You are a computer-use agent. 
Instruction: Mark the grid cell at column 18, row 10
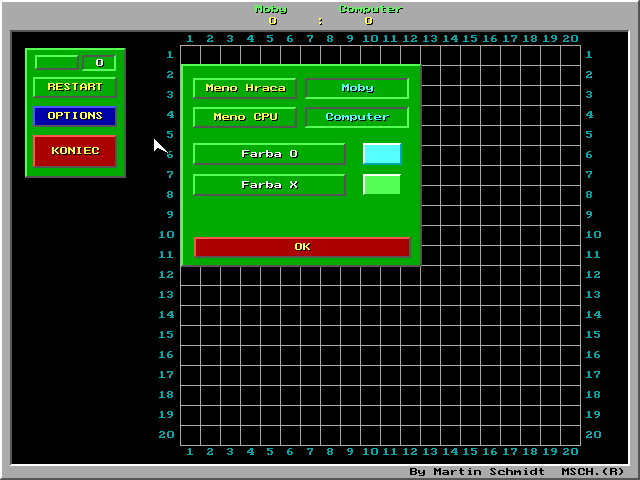530,235
